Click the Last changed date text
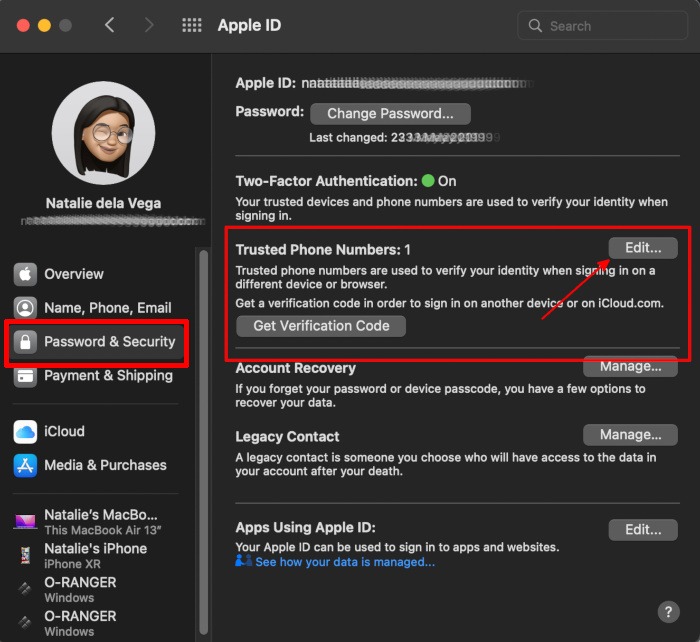700x642 pixels. click(x=404, y=138)
